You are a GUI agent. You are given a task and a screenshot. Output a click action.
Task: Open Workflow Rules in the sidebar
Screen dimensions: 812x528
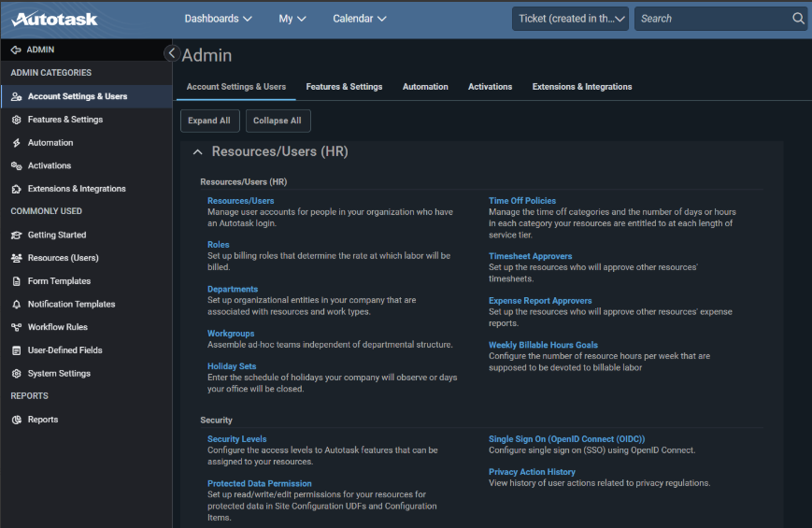(x=86, y=327)
